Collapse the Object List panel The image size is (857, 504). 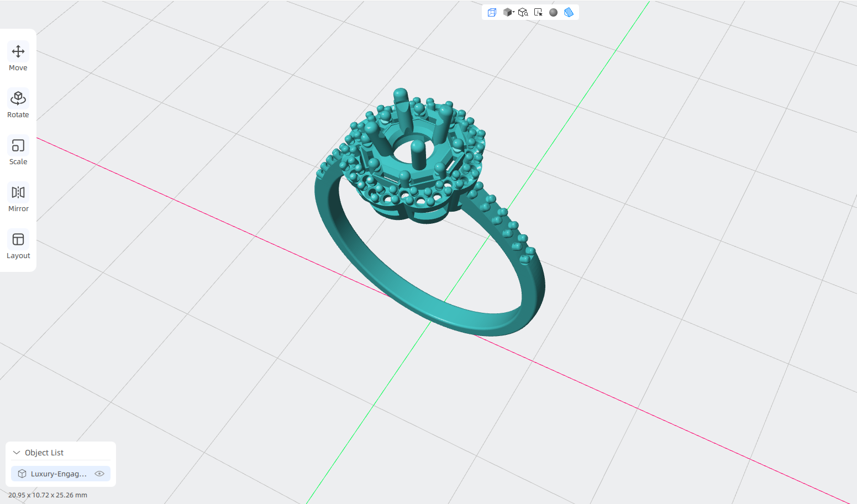point(17,453)
